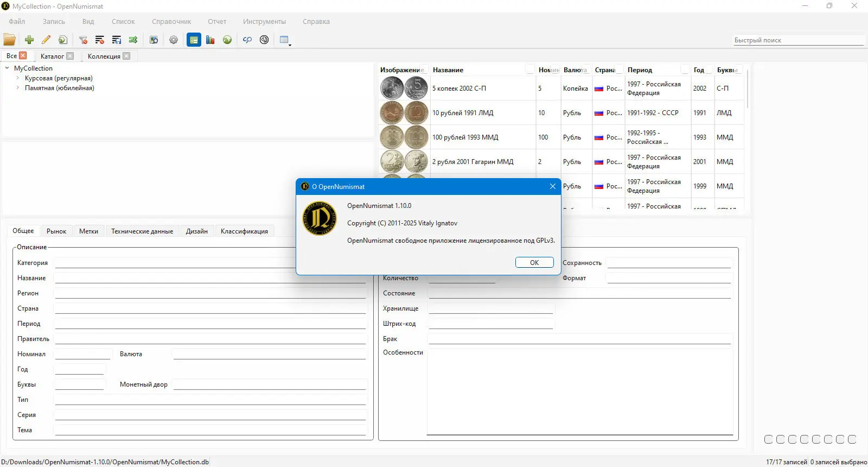Open the Файл menu
The image size is (868, 467).
pos(17,22)
